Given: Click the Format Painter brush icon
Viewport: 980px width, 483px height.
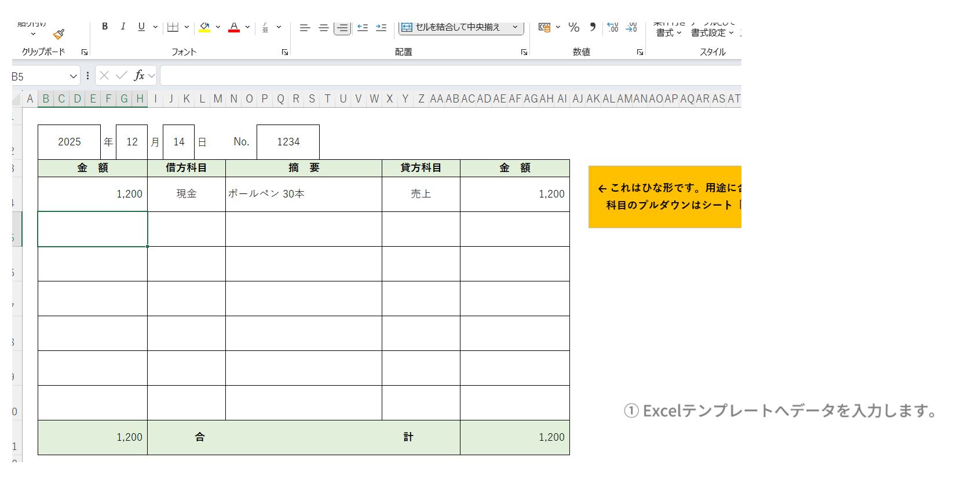Looking at the screenshot, I should coord(58,34).
